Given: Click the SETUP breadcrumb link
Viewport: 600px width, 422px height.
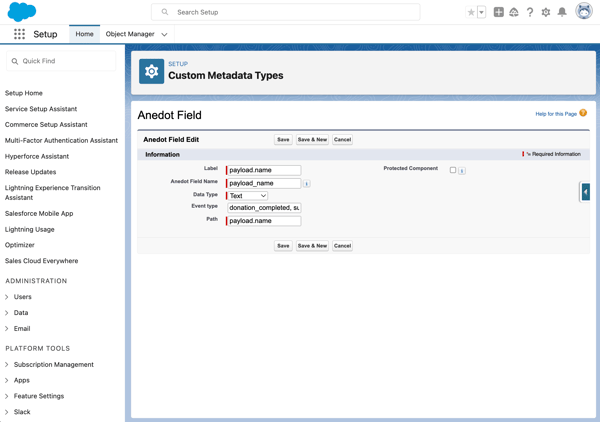Looking at the screenshot, I should tap(178, 64).
